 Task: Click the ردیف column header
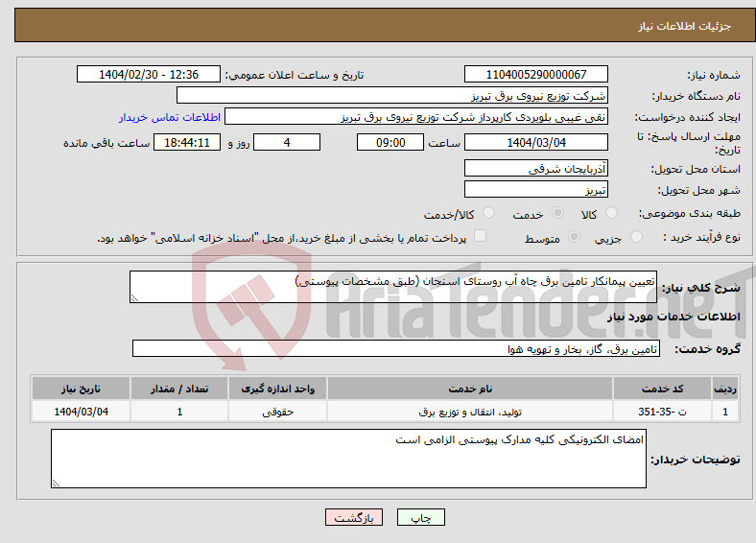point(725,389)
